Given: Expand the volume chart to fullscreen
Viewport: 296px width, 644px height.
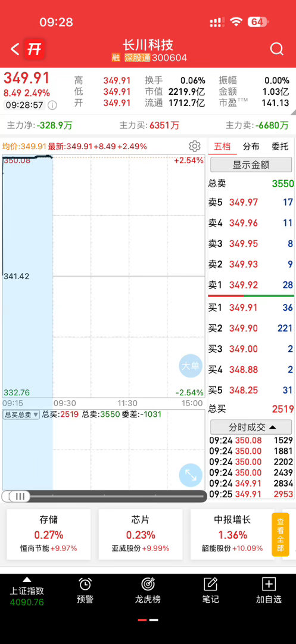Looking at the screenshot, I should tap(191, 475).
